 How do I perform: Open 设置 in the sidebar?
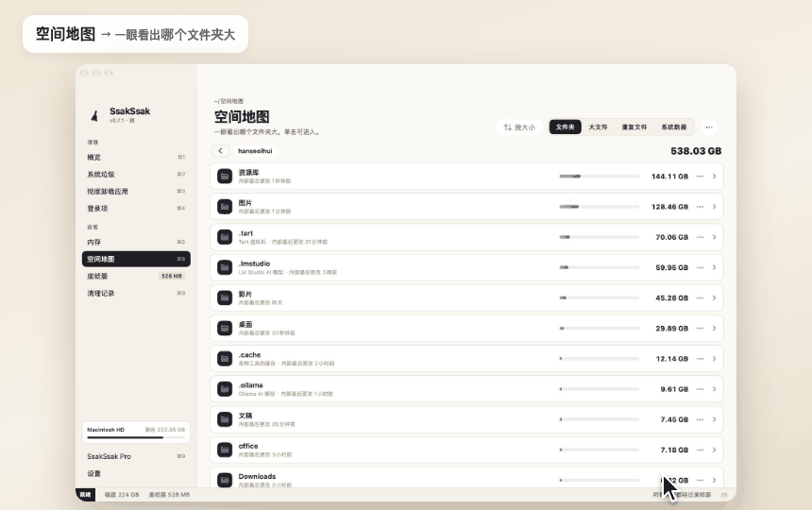(136, 473)
